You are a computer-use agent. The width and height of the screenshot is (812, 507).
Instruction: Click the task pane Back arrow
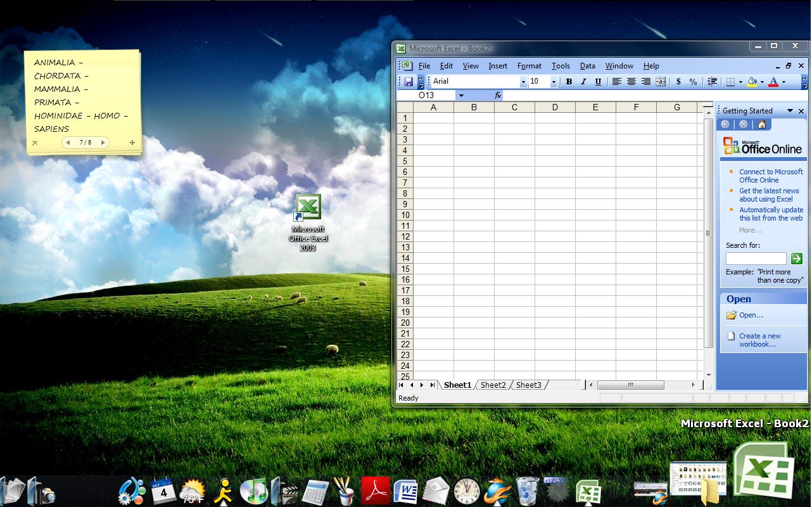[725, 124]
